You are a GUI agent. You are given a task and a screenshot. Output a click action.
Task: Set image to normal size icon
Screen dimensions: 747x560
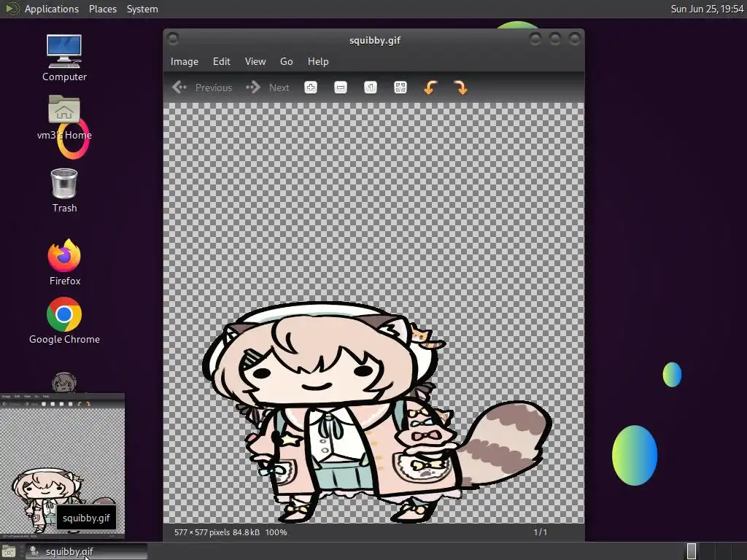coord(371,87)
